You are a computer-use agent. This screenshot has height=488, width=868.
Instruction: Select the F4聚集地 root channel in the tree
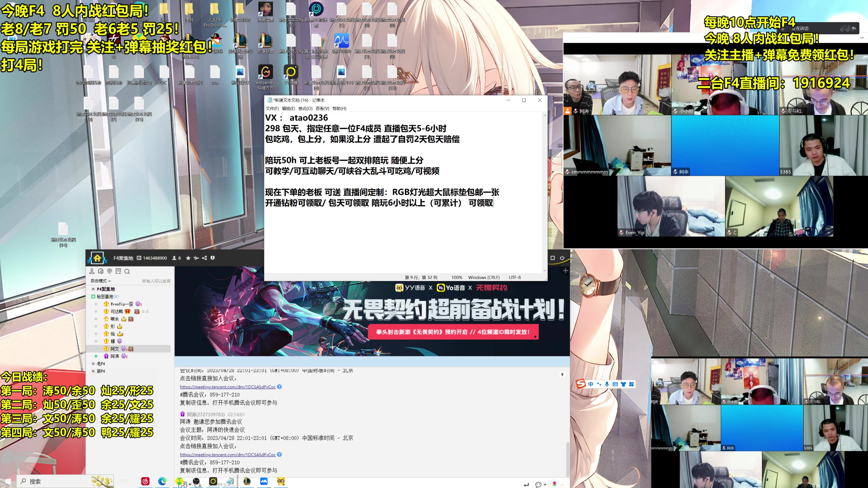[x=106, y=289]
